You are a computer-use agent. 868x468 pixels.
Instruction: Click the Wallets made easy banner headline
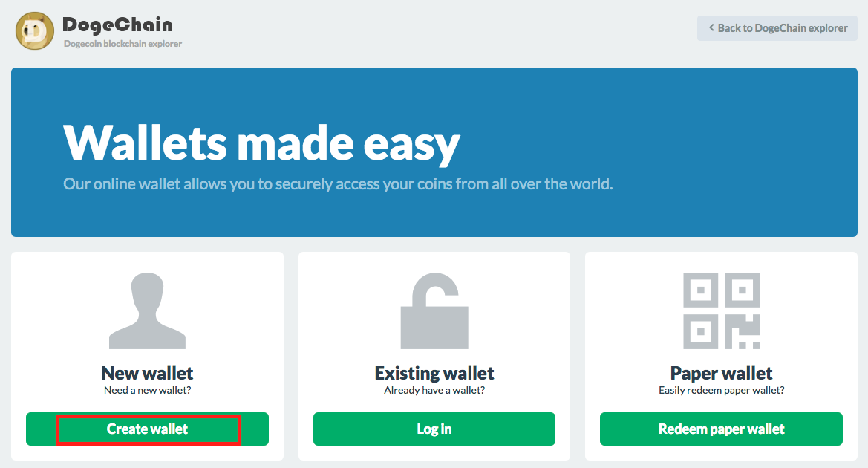(262, 143)
